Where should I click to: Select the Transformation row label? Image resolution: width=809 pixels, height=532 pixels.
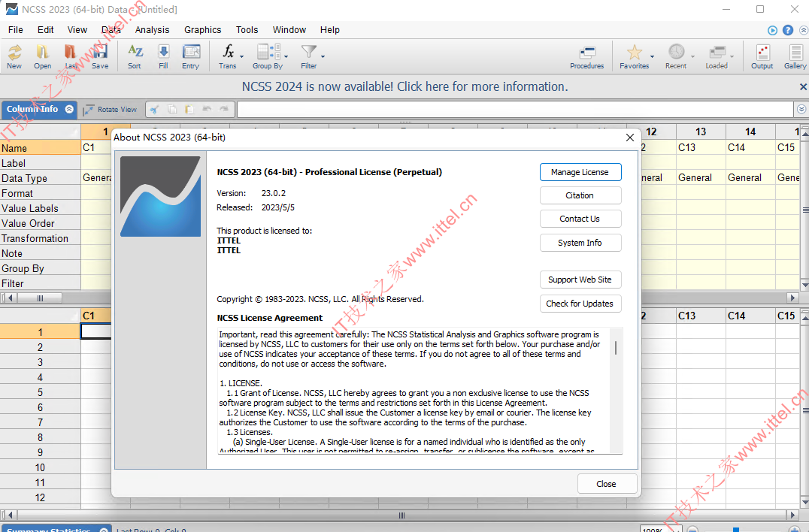(x=41, y=238)
